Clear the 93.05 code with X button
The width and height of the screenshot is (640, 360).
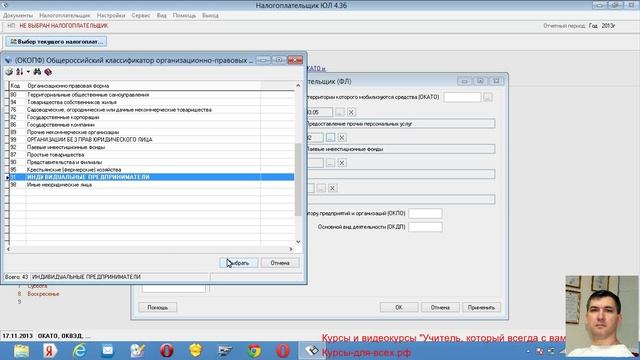coord(351,112)
